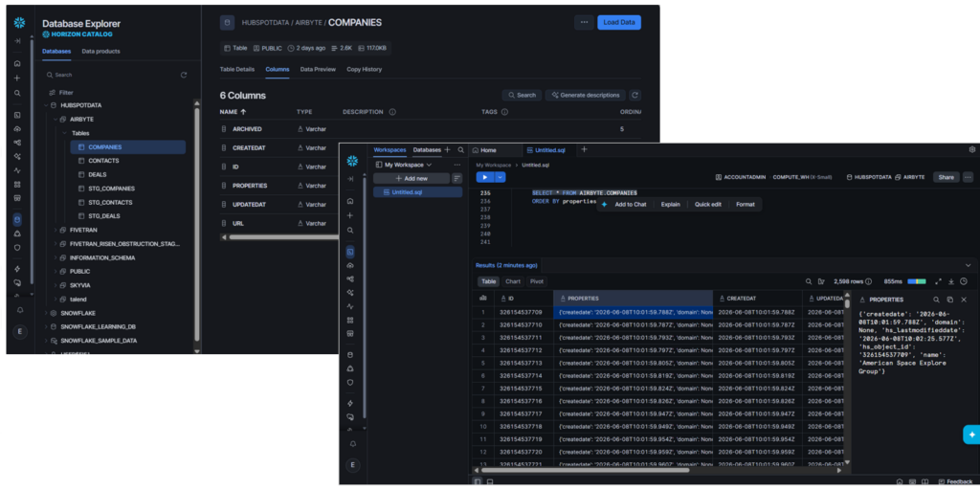The width and height of the screenshot is (980, 490).
Task: Click the search magnifier beside the Databases tab
Action: (460, 150)
